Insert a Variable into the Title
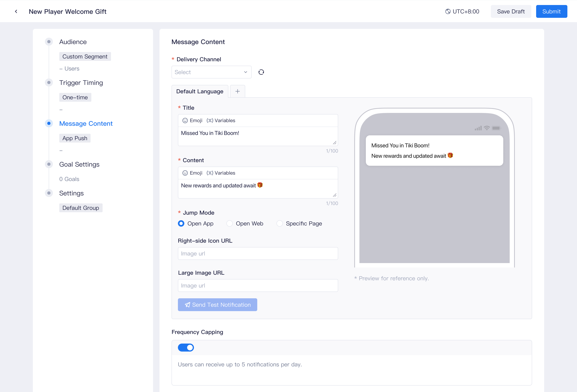 pyautogui.click(x=221, y=120)
